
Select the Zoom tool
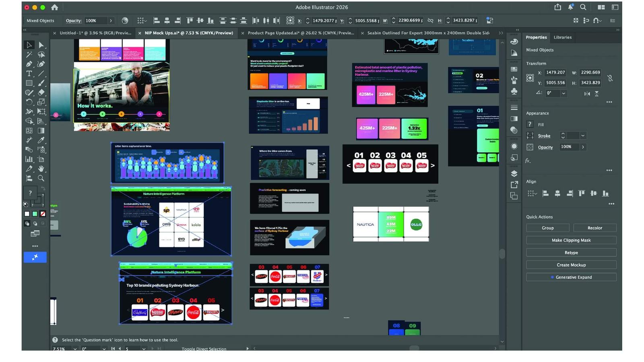[41, 178]
